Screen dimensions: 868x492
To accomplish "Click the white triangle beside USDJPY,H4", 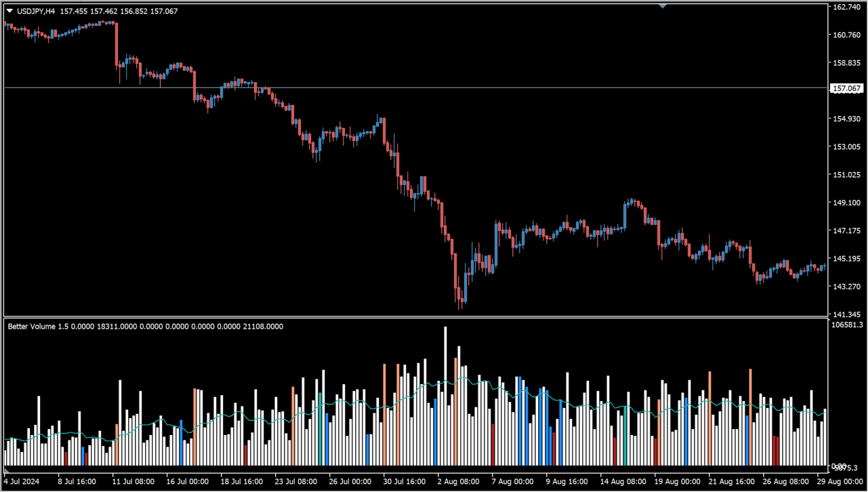I will click(9, 11).
